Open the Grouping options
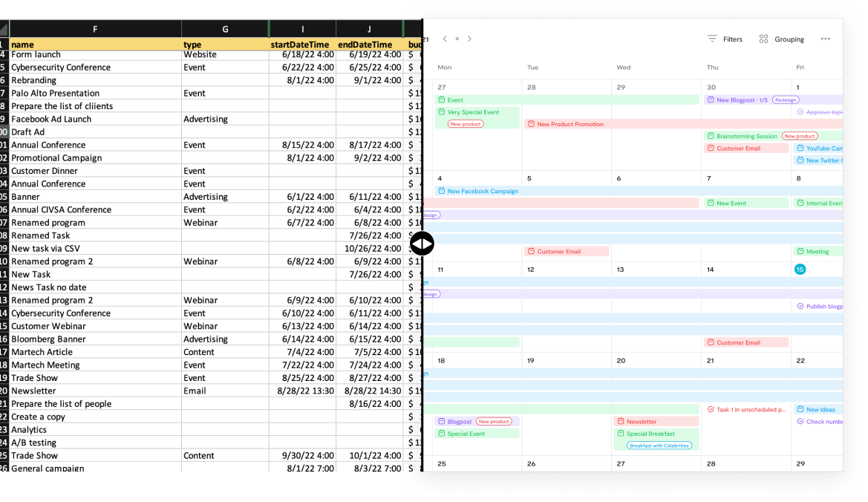The image size is (868, 502). (789, 39)
